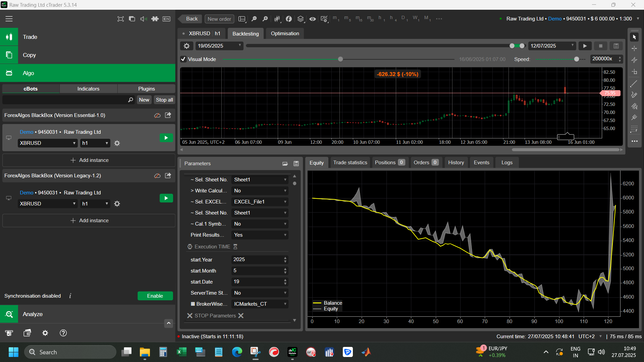Open backtesting settings gear

[x=187, y=46]
